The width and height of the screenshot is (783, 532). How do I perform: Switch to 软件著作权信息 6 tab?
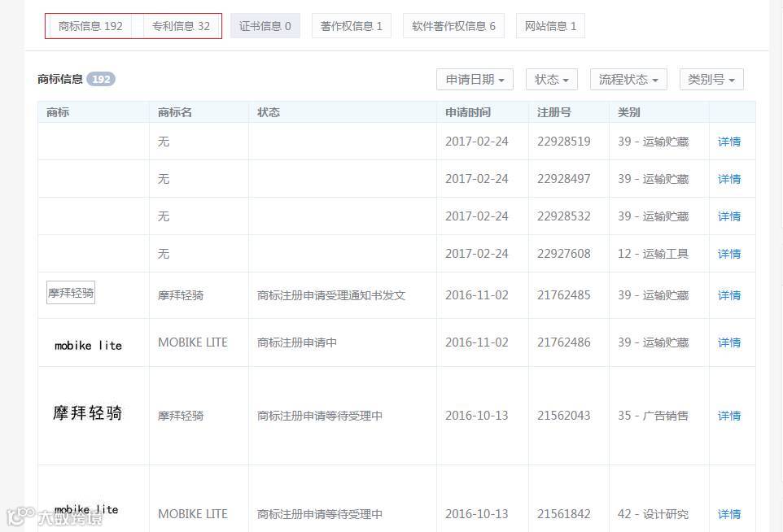pyautogui.click(x=453, y=26)
